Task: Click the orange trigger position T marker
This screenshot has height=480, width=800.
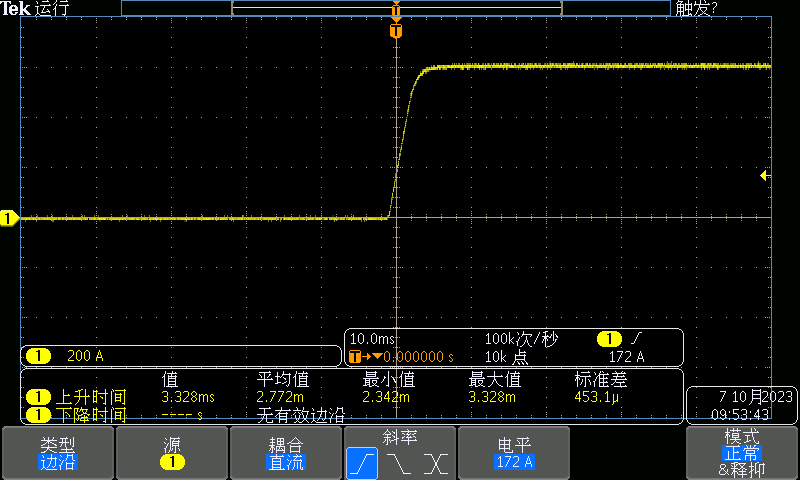Action: [396, 31]
